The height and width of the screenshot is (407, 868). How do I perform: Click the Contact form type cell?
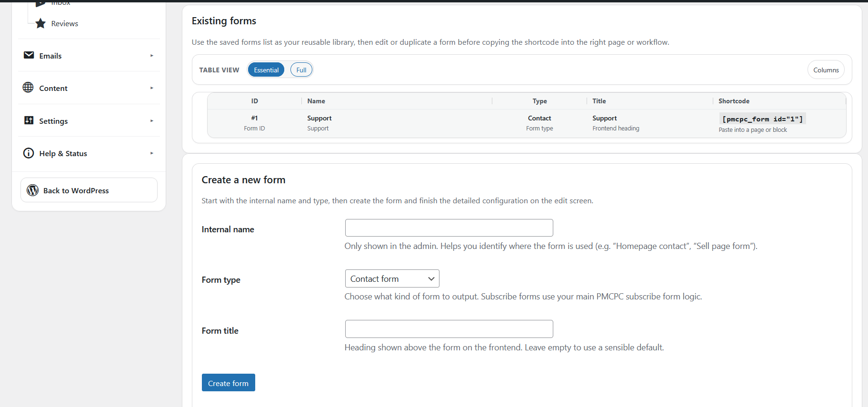539,118
